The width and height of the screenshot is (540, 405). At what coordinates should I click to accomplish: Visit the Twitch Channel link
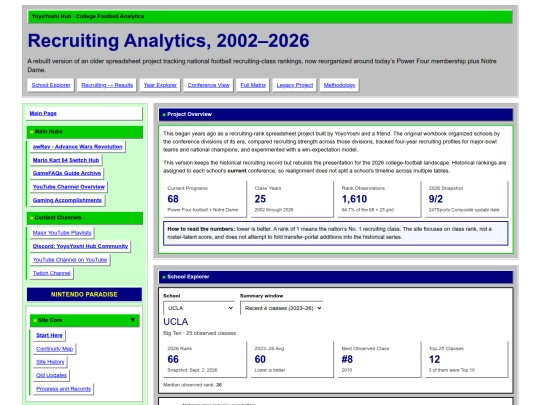(51, 273)
